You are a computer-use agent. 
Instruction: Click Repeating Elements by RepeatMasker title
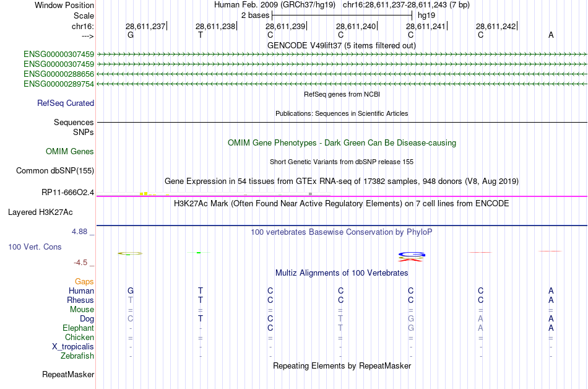click(342, 366)
